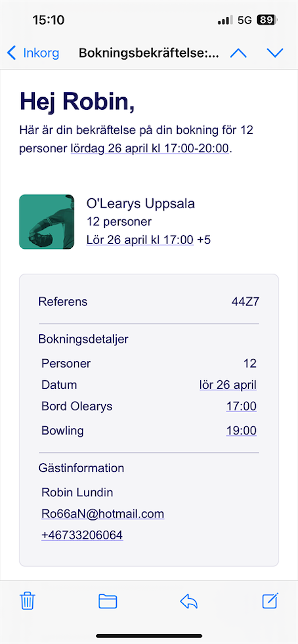Screen dimensions: 298x644
Task: Tap the Bokningsbekräftelse subject title
Action: (149, 53)
